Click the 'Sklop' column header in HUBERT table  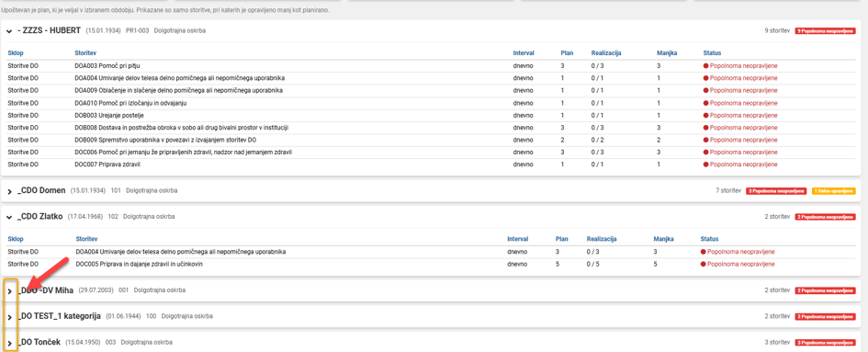15,53
